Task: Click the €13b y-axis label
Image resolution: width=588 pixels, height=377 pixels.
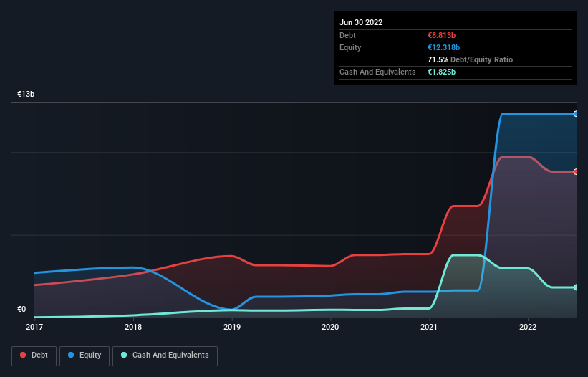Action: 26,94
